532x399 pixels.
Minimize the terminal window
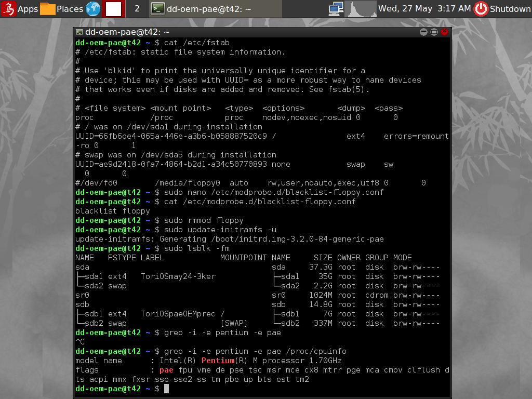pos(424,32)
